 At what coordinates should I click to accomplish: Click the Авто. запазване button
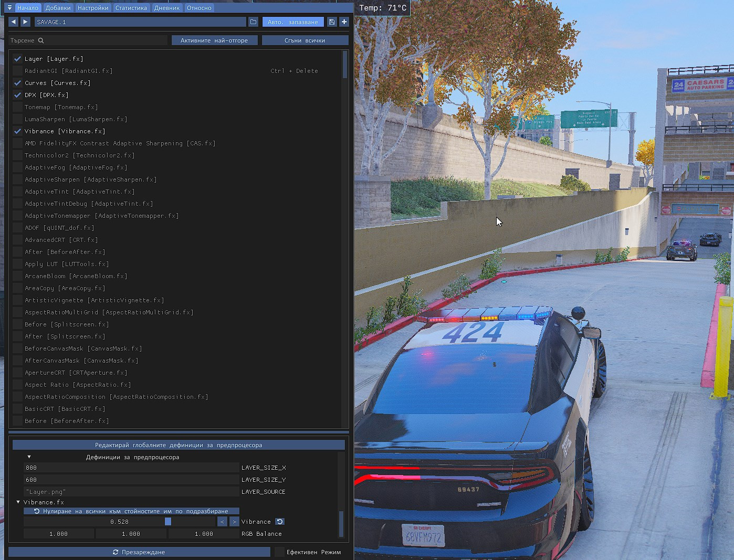coord(293,22)
